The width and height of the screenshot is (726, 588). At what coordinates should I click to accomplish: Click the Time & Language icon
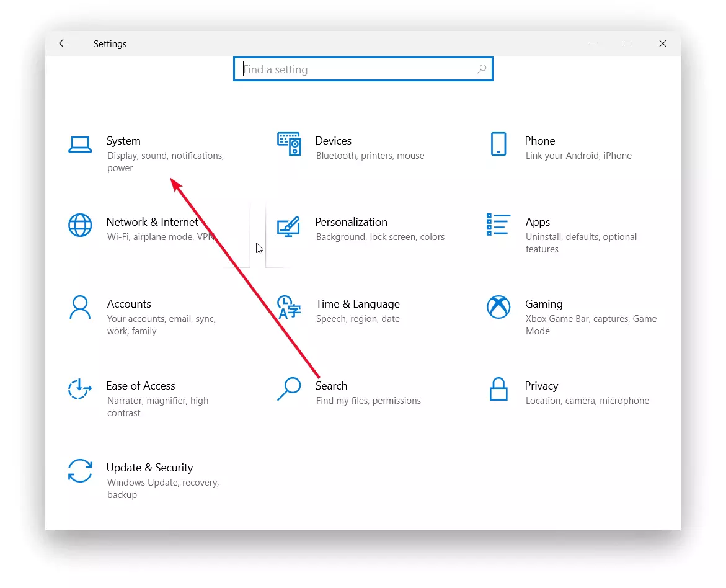[x=289, y=307]
